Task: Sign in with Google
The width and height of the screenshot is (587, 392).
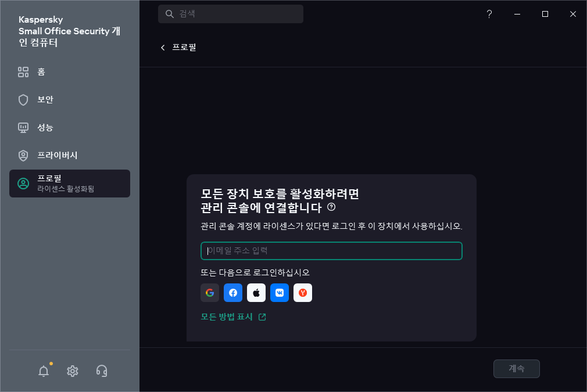Action: point(210,293)
